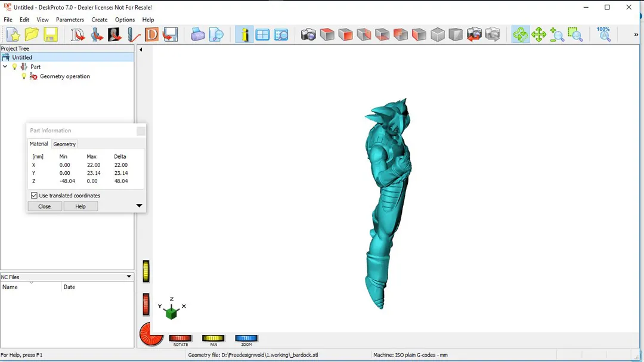Go to previous view camera with red arrow
The width and height of the screenshot is (644, 362).
[475, 35]
